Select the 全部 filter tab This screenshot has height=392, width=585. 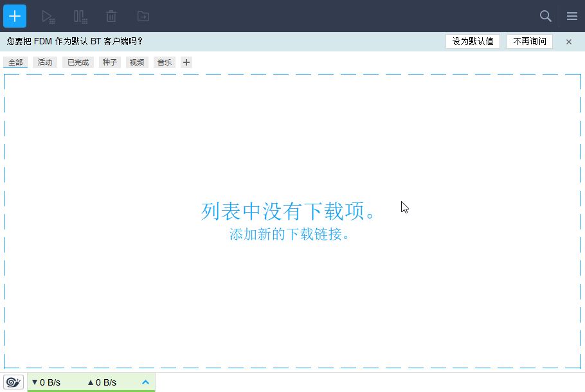coord(15,62)
